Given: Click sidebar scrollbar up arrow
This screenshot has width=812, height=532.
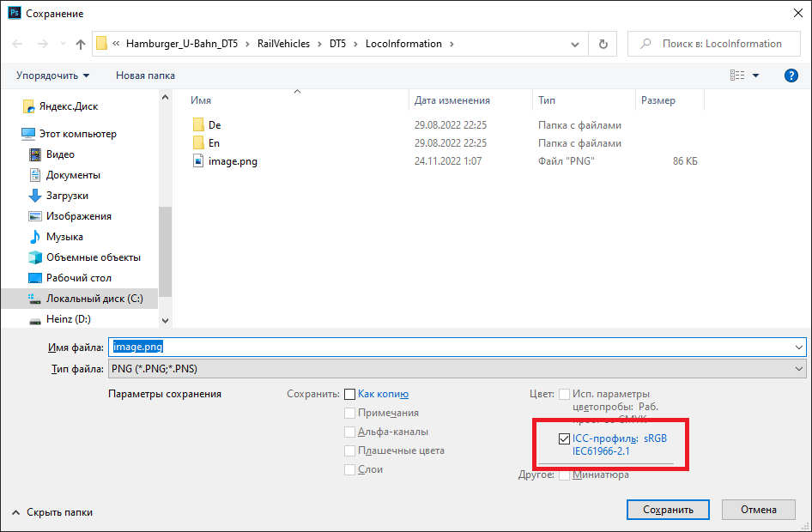Looking at the screenshot, I should click(x=165, y=97).
